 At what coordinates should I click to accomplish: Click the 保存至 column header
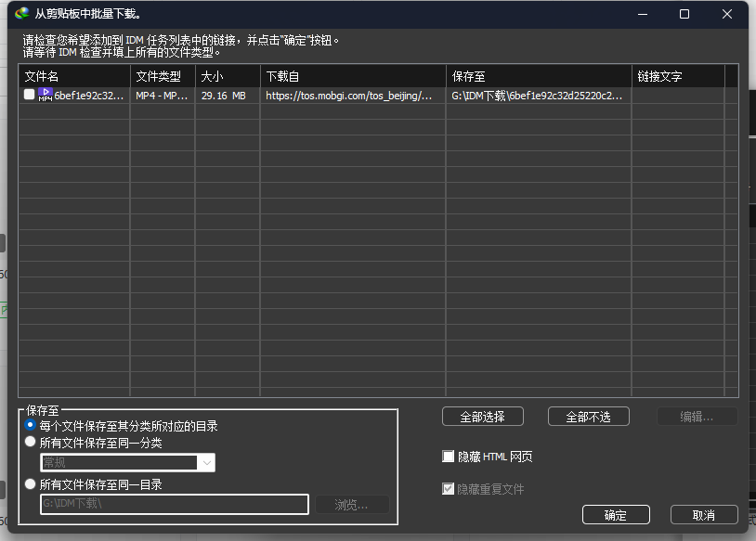[539, 76]
